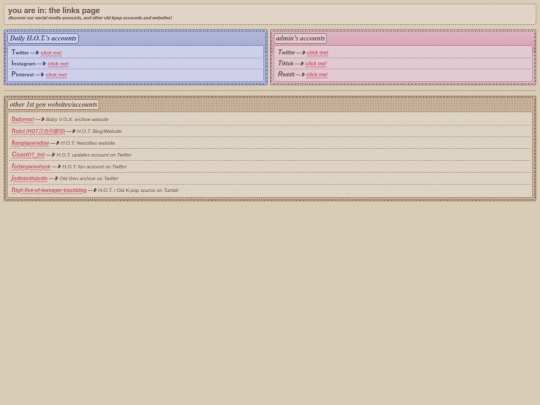
Task: Click the 'Reddit' label in admin's box
Action: [286, 74]
